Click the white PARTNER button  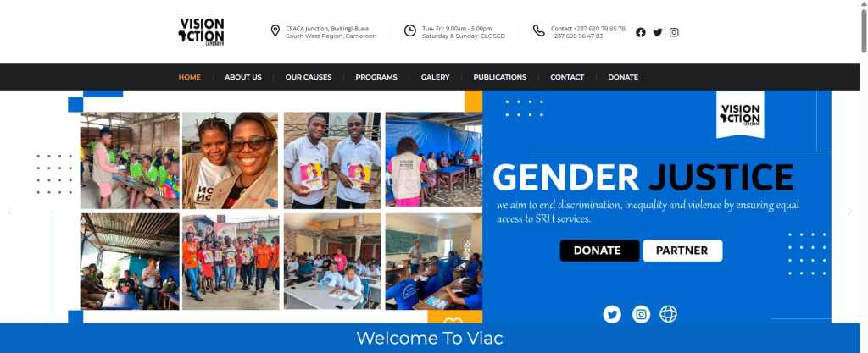pyautogui.click(x=682, y=251)
